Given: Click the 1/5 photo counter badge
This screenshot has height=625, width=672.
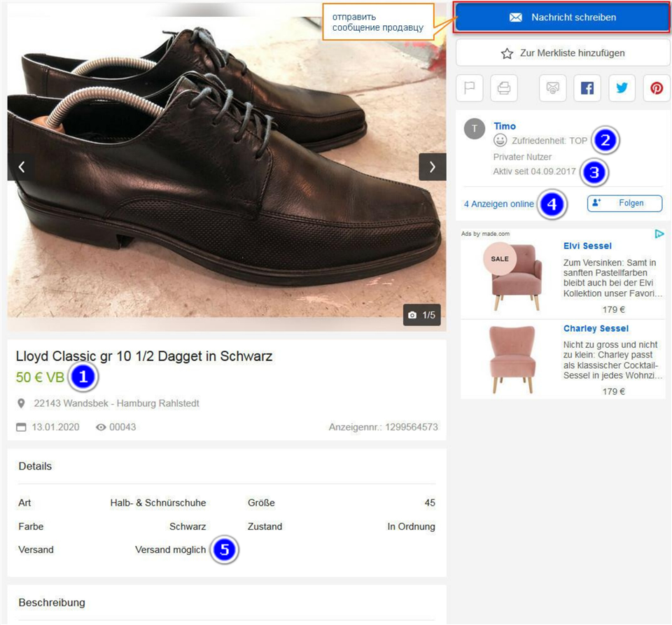Looking at the screenshot, I should [x=422, y=315].
